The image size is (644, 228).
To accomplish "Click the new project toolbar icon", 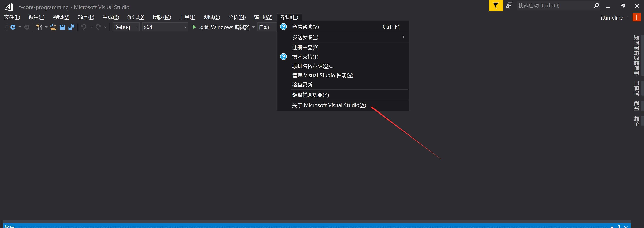I will pos(39,27).
